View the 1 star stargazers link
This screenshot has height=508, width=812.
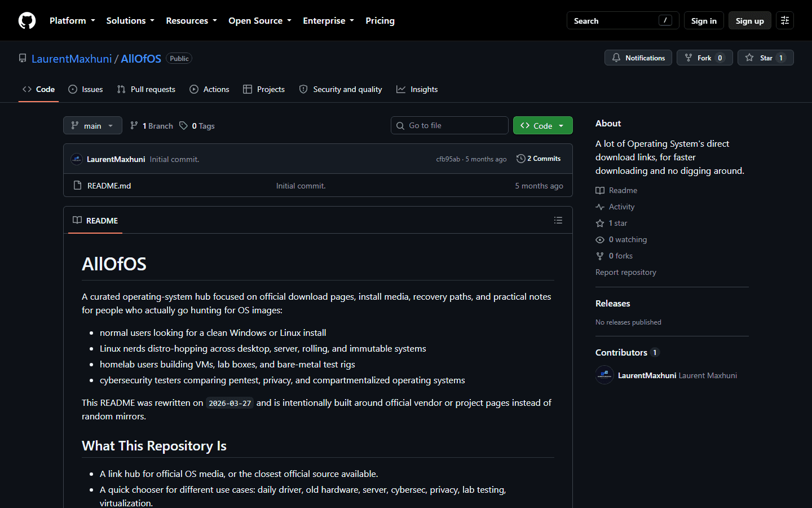tap(611, 223)
